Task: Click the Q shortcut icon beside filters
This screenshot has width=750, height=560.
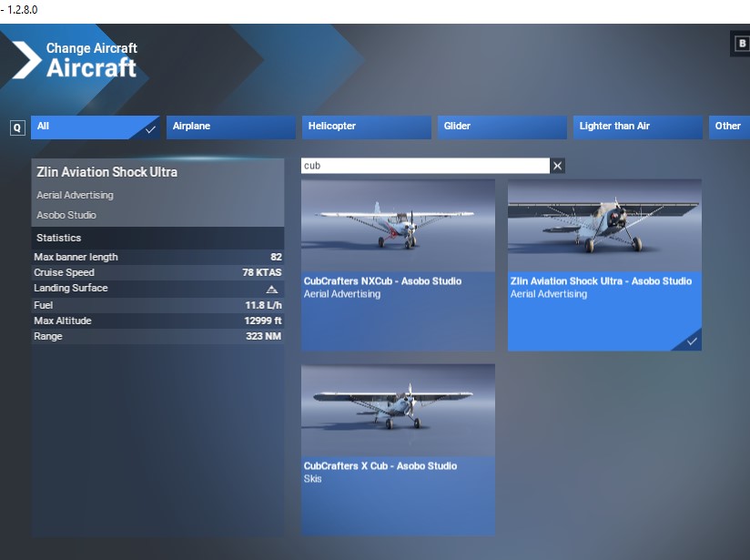Action: coord(16,127)
